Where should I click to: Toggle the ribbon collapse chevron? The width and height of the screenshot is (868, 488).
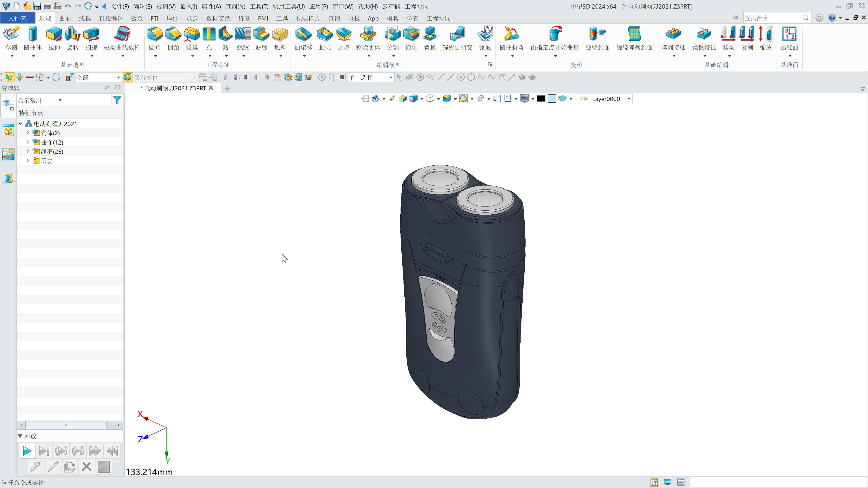(x=736, y=18)
